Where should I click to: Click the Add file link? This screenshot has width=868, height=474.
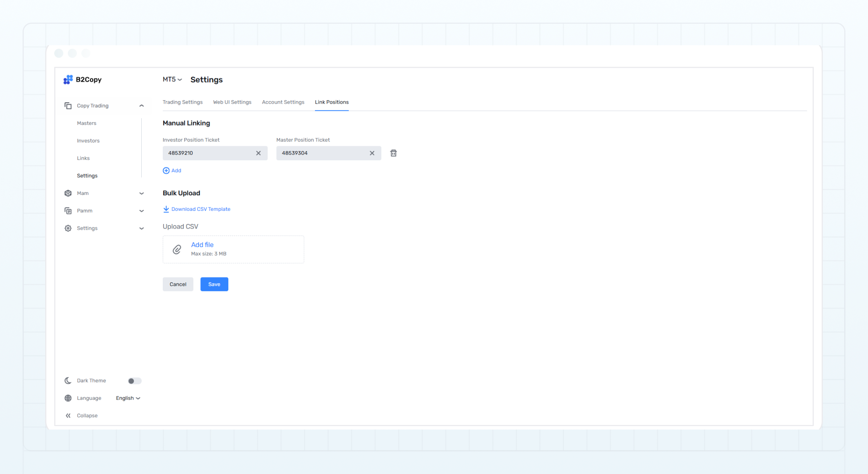coord(202,245)
